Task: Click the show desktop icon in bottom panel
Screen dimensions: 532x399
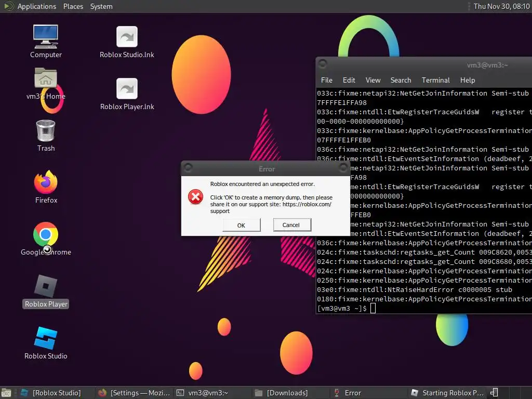Action: pyautogui.click(x=6, y=393)
